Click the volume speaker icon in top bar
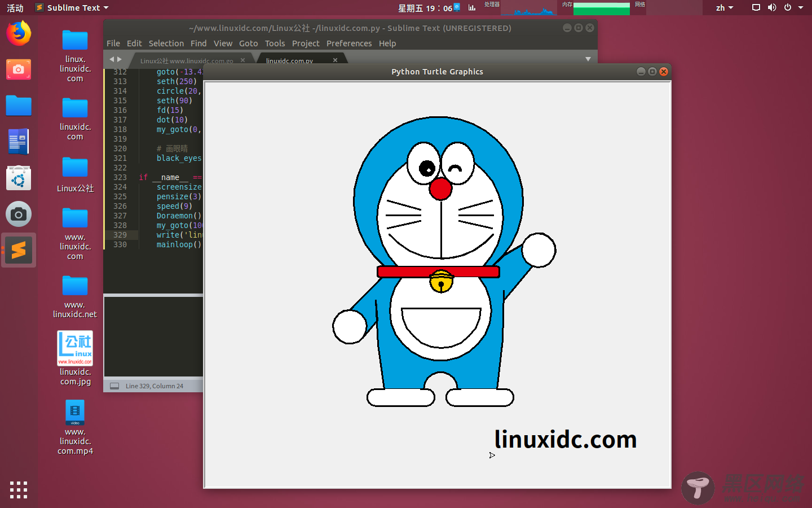The width and height of the screenshot is (812, 508). 772,7
